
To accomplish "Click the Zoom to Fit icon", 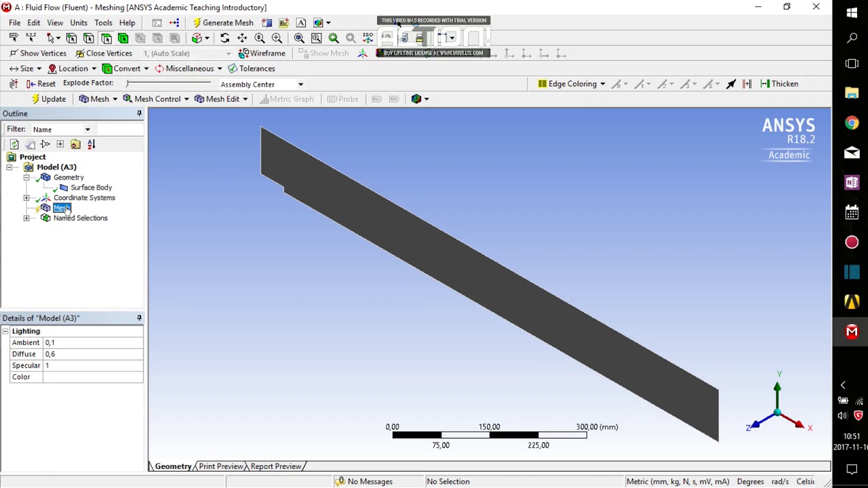I will (x=299, y=38).
